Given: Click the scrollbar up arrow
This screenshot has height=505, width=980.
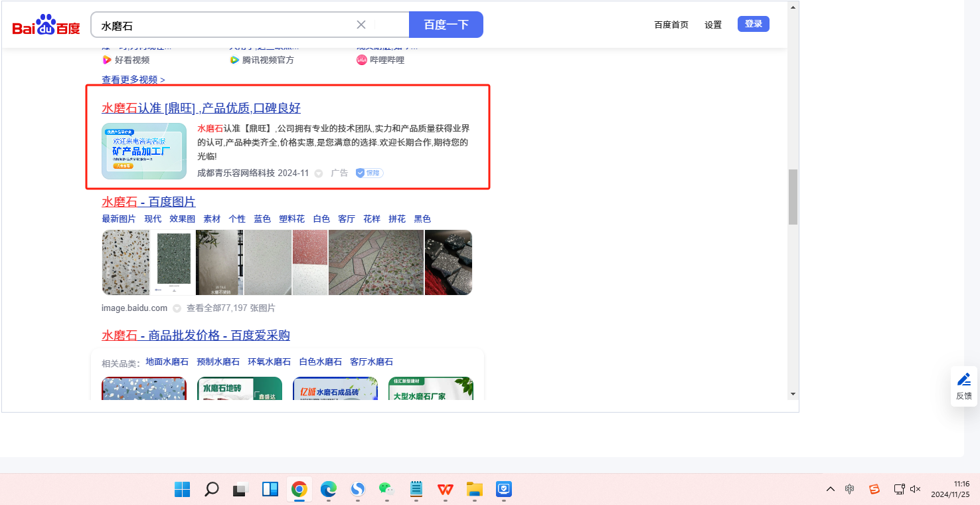Looking at the screenshot, I should point(793,7).
